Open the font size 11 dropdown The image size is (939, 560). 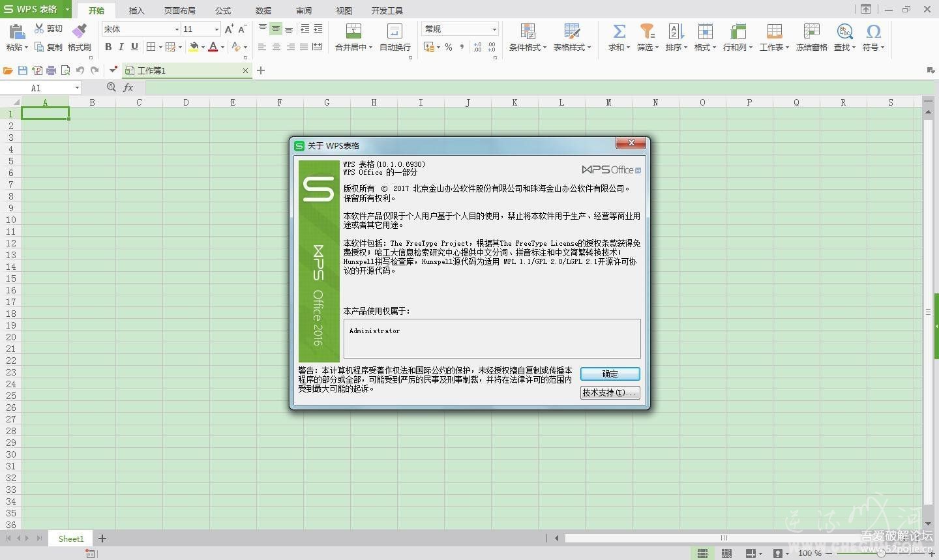tap(216, 29)
